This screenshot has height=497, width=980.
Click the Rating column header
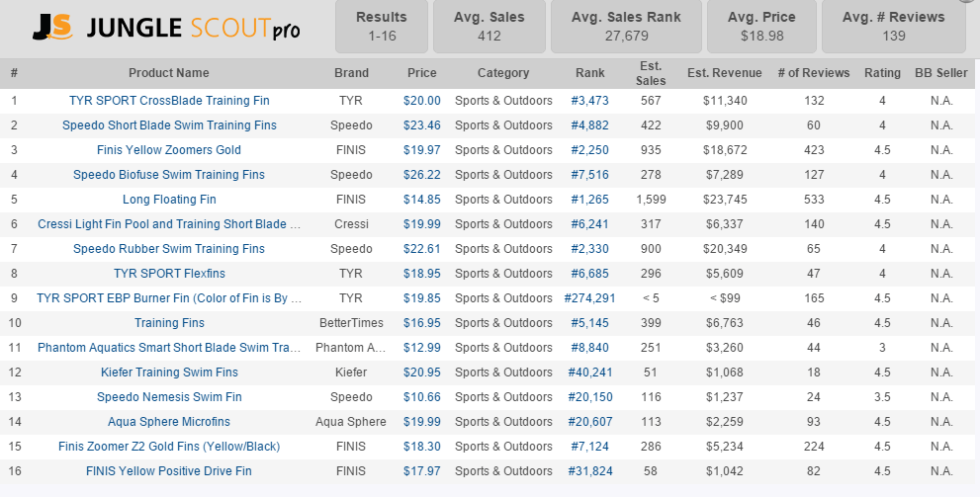point(882,73)
